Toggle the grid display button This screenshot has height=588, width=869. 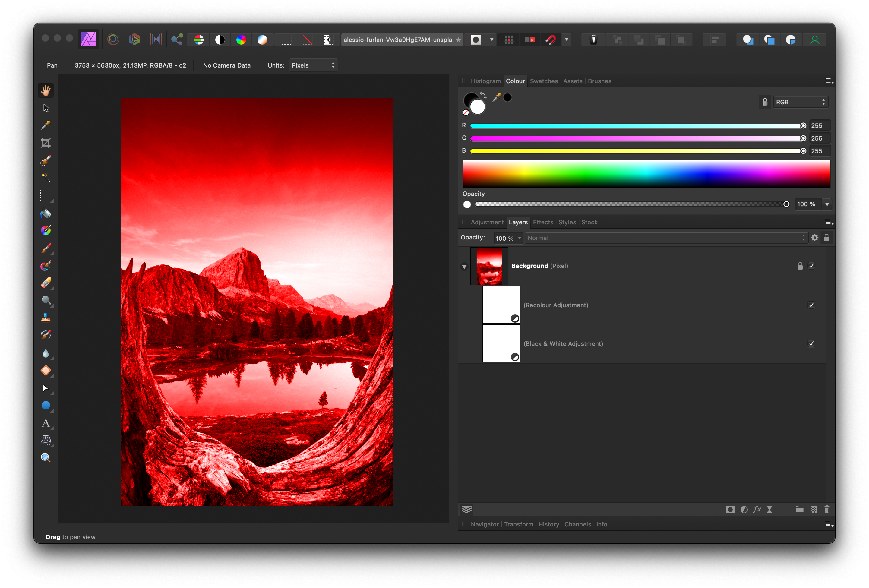[x=509, y=40]
